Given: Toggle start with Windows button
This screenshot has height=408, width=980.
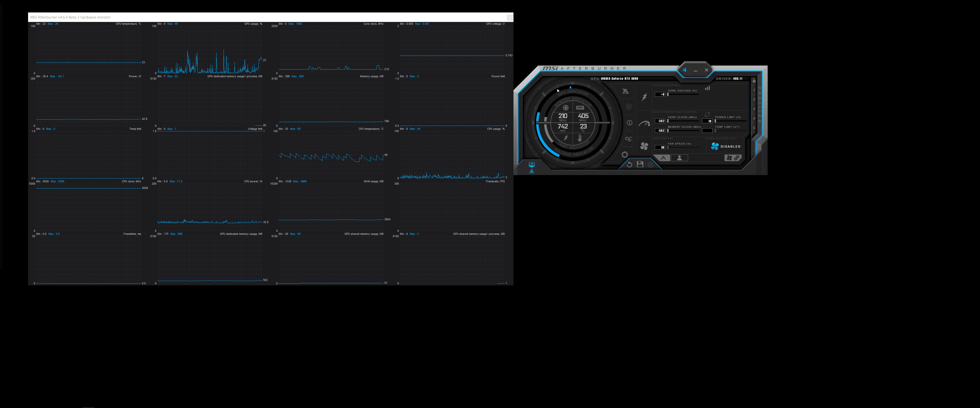Looking at the screenshot, I should click(684, 70).
